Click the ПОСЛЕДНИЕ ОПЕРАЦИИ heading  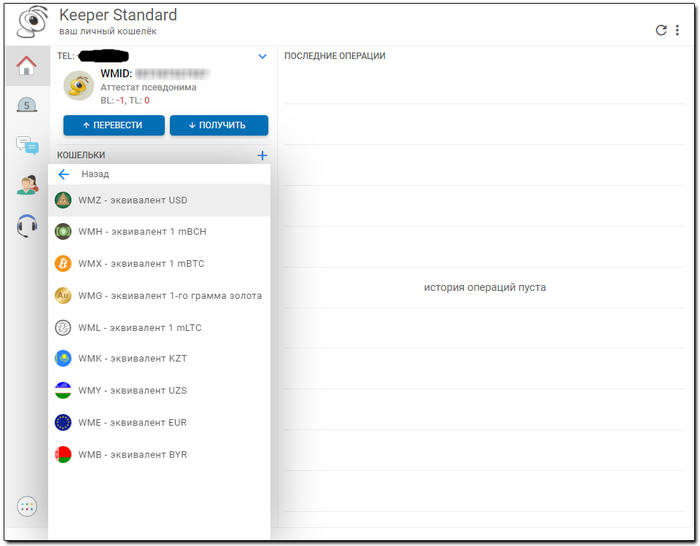tap(335, 56)
